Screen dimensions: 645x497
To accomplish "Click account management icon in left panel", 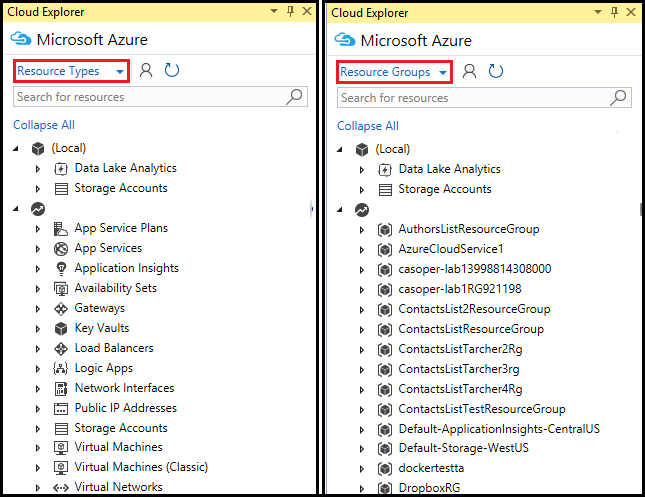I will tap(146, 70).
